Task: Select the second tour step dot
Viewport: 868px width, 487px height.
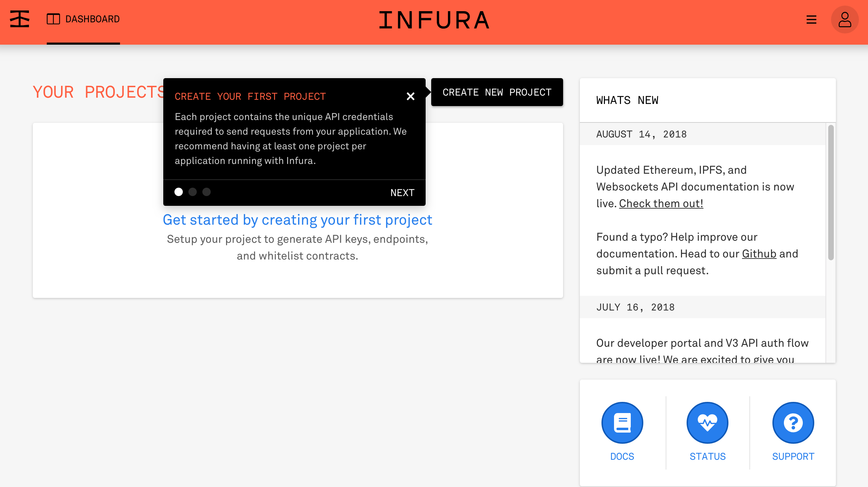Action: [x=193, y=192]
